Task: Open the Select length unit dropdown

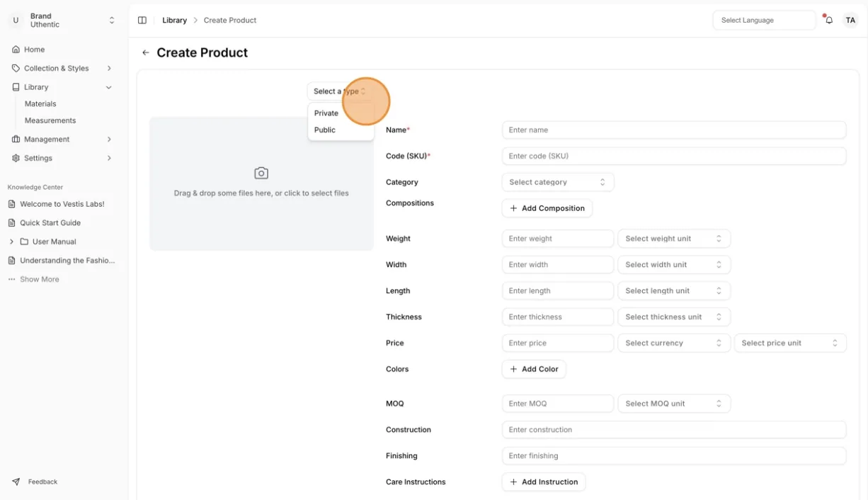Action: tap(674, 291)
